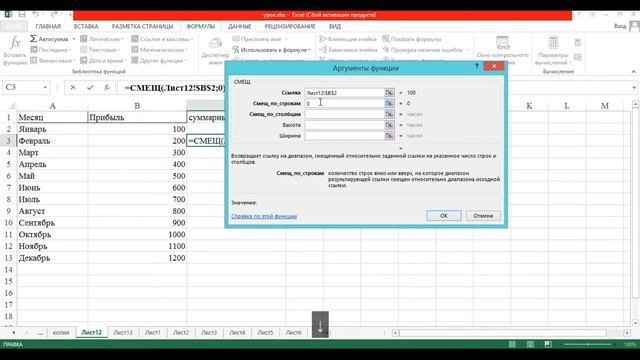Click the Смещ_по_столбцам input field
Image resolution: width=640 pixels, height=360 pixels.
click(344, 114)
